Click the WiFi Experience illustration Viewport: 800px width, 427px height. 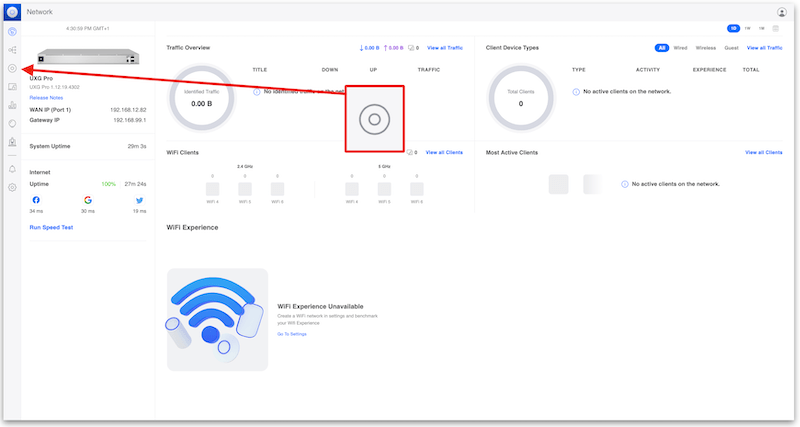coord(217,320)
